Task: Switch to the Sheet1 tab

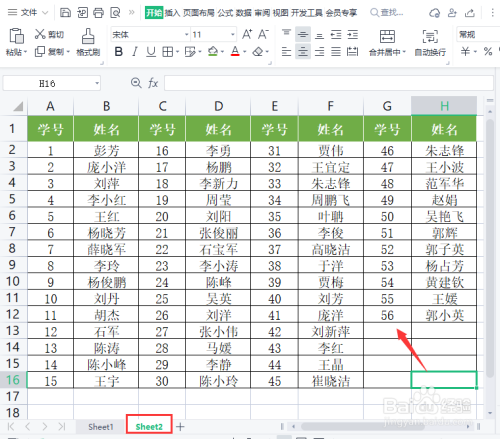Action: (101, 427)
